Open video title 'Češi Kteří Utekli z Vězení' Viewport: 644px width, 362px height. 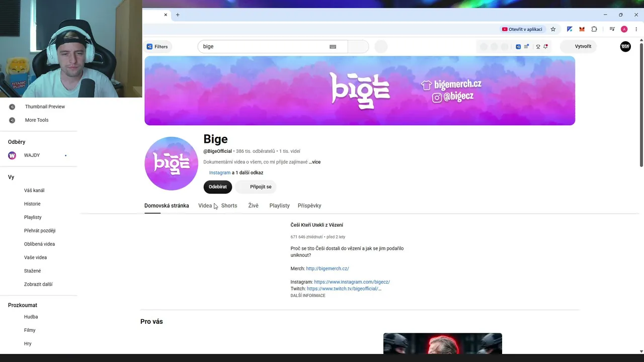click(x=317, y=225)
